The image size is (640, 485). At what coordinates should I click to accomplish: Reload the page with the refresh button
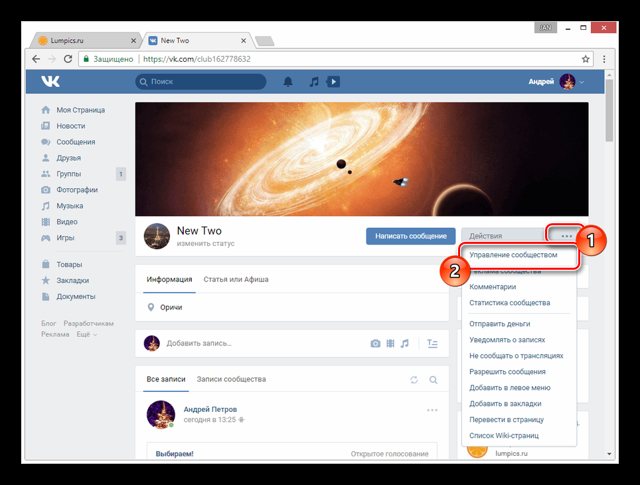[x=68, y=59]
